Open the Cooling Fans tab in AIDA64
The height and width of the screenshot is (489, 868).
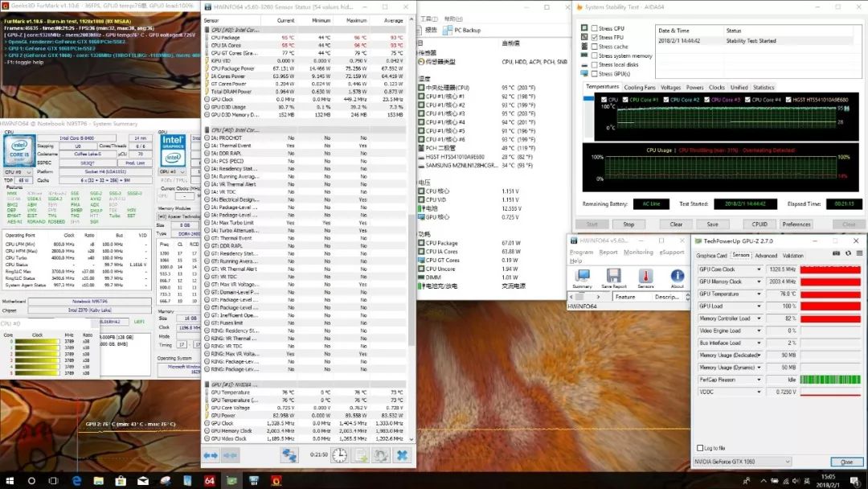tap(641, 87)
